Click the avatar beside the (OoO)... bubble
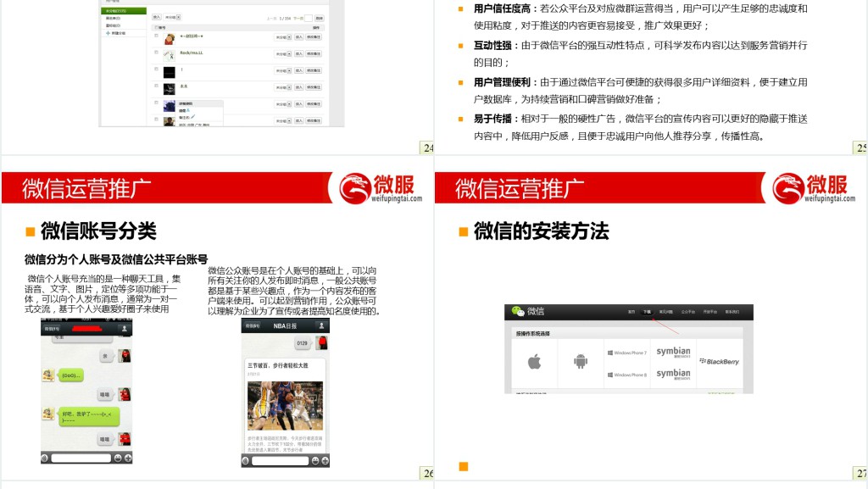The height and width of the screenshot is (489, 868). pyautogui.click(x=48, y=375)
